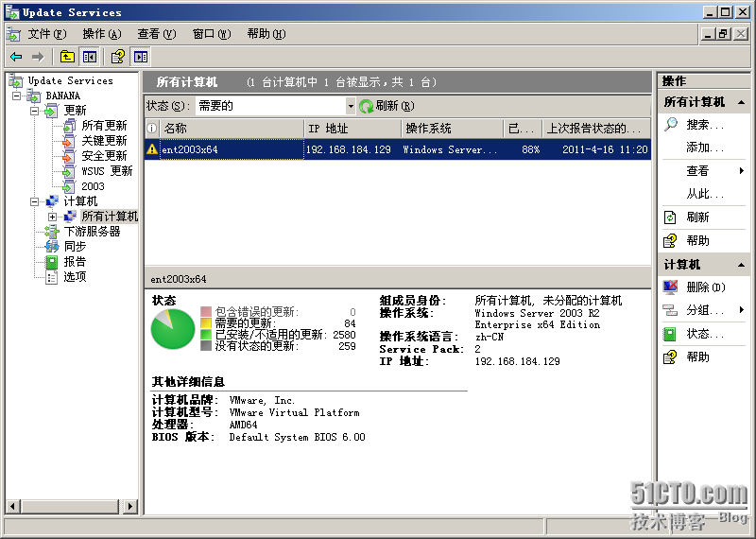Expand the 所有计算机 tree node
Screen dimensions: 756x539
[52, 217]
